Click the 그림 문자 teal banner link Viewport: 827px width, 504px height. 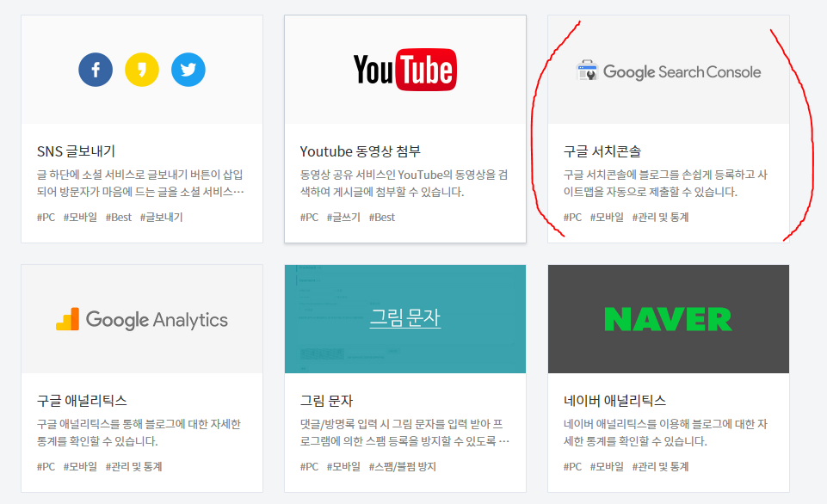click(x=405, y=317)
